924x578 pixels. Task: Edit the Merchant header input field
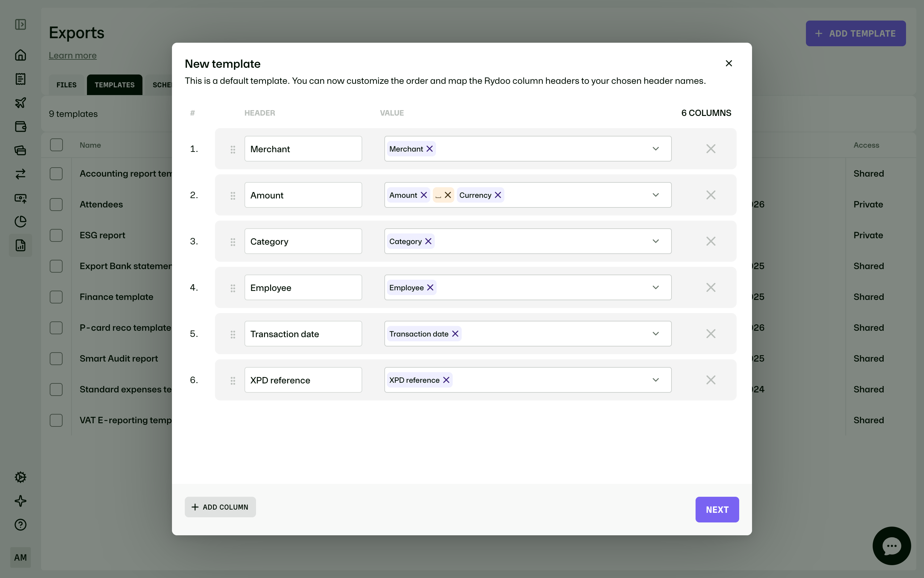pos(303,149)
